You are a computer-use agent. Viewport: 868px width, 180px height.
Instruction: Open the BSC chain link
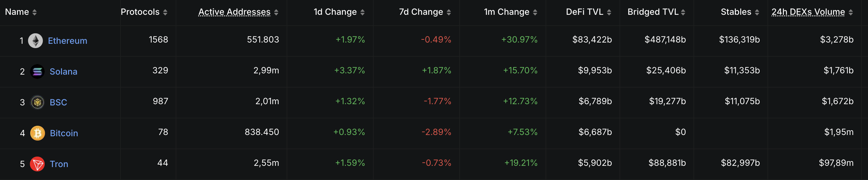[58, 102]
